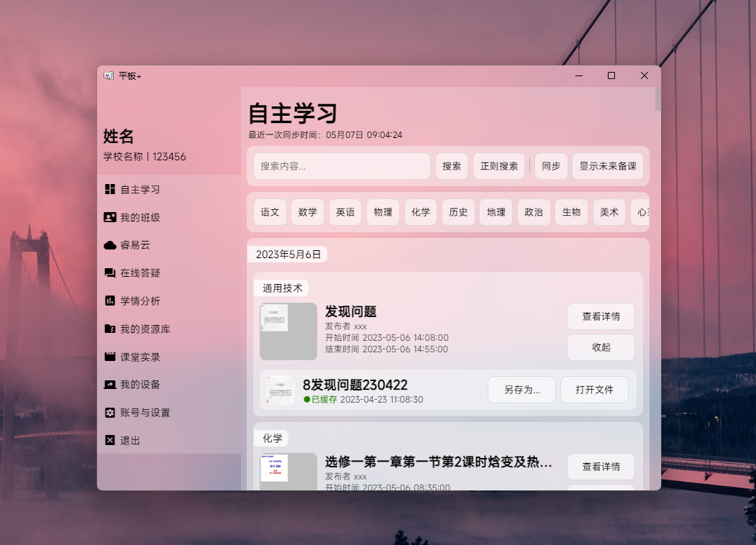This screenshot has width=756, height=545.
Task: Click 查看详情 for 发现问题
Action: pos(601,316)
